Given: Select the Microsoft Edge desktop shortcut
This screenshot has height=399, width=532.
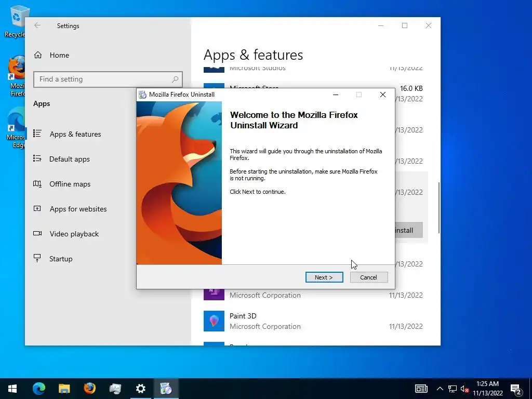Looking at the screenshot, I should tap(16, 128).
